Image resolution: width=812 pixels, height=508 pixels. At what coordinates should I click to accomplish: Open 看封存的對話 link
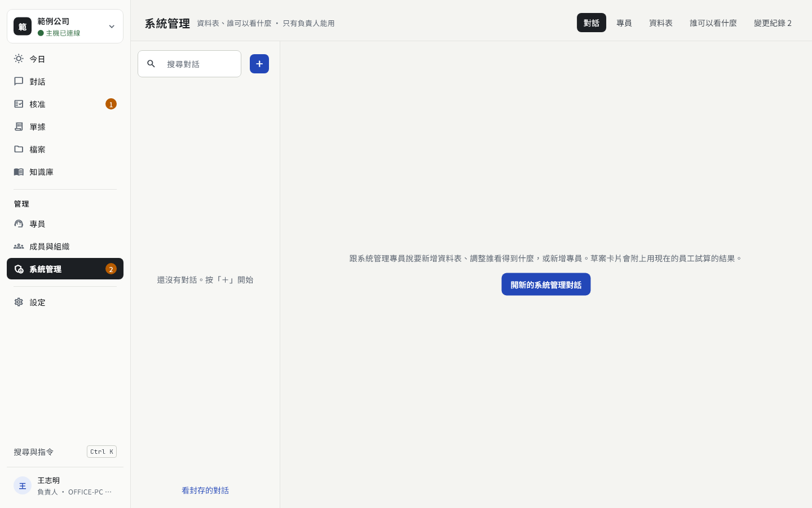205,490
